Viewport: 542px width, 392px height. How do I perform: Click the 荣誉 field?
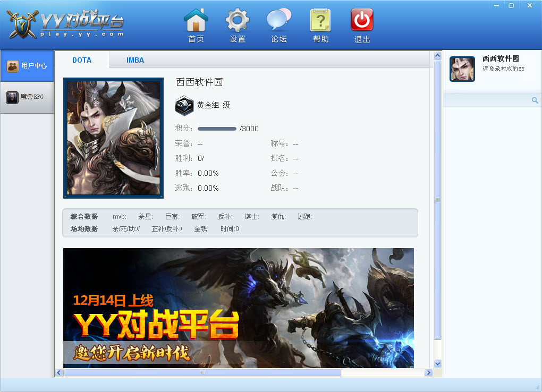tap(189, 143)
